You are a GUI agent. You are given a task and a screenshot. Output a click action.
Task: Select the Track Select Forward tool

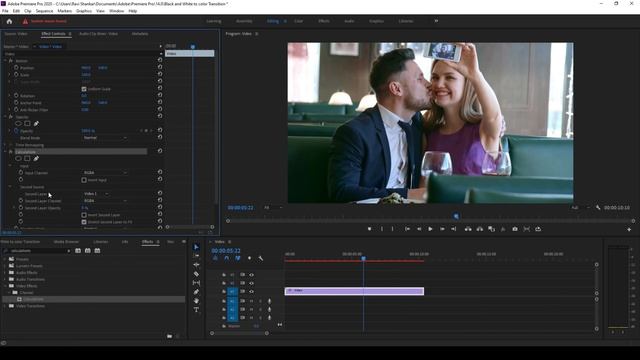pos(196,256)
